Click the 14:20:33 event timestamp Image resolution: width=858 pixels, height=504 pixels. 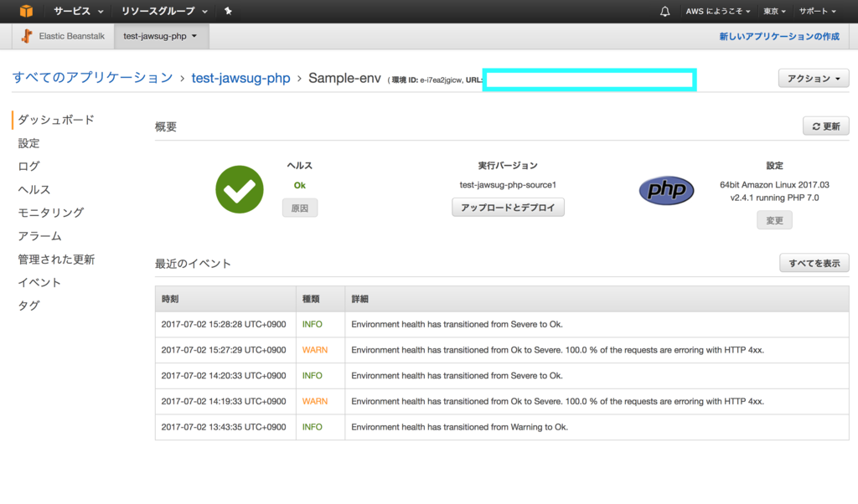point(223,376)
